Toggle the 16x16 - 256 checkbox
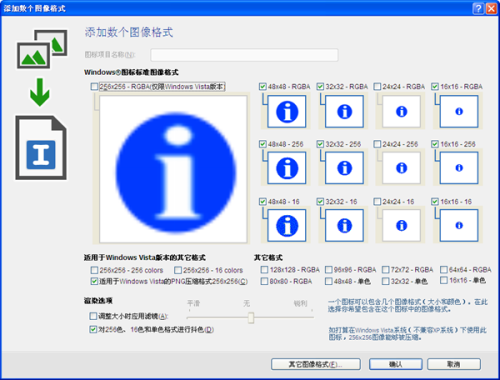Screen dimensions: 500x380 click(x=435, y=144)
